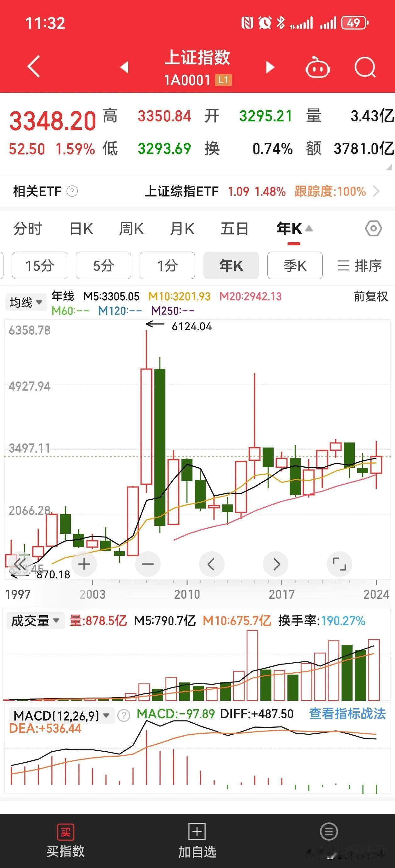The width and height of the screenshot is (395, 868).
Task: Tap the DIFF:+487.50 value
Action: [x=257, y=714]
